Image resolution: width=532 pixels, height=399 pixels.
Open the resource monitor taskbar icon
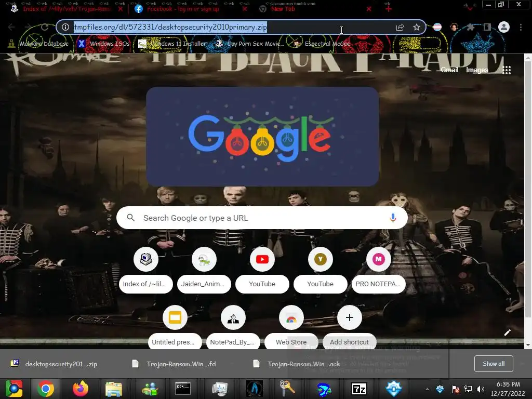tap(220, 389)
